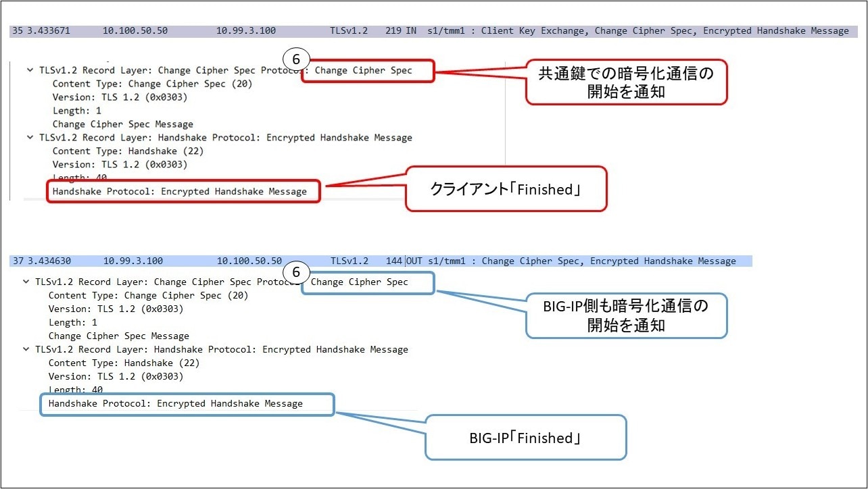
Task: Select red-boxed Encrypted Handshake Message field
Action: coord(181,192)
